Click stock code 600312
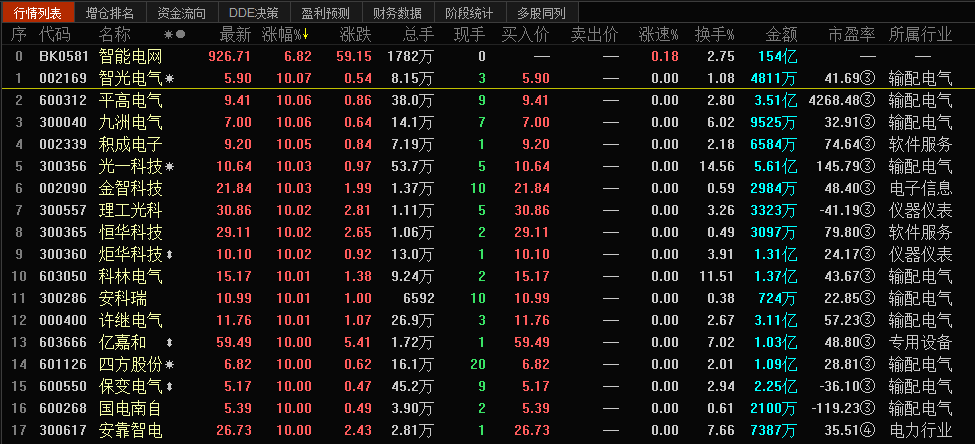The width and height of the screenshot is (975, 444). pyautogui.click(x=63, y=101)
